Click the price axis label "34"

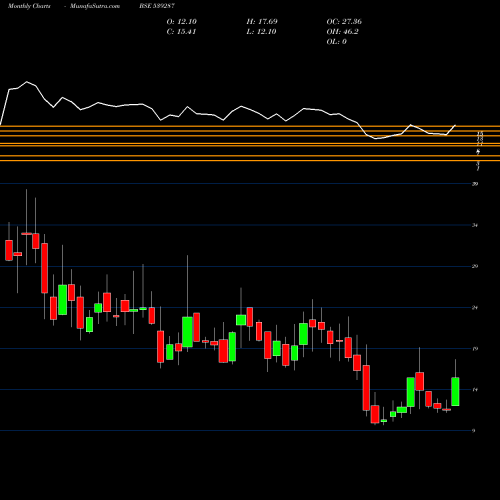pos(475,225)
